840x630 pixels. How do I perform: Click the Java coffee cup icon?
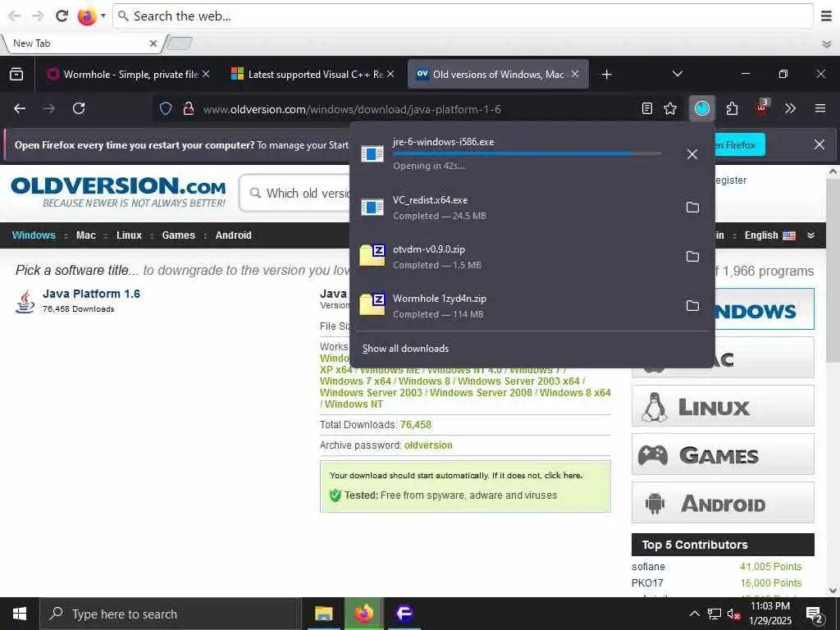click(x=25, y=301)
